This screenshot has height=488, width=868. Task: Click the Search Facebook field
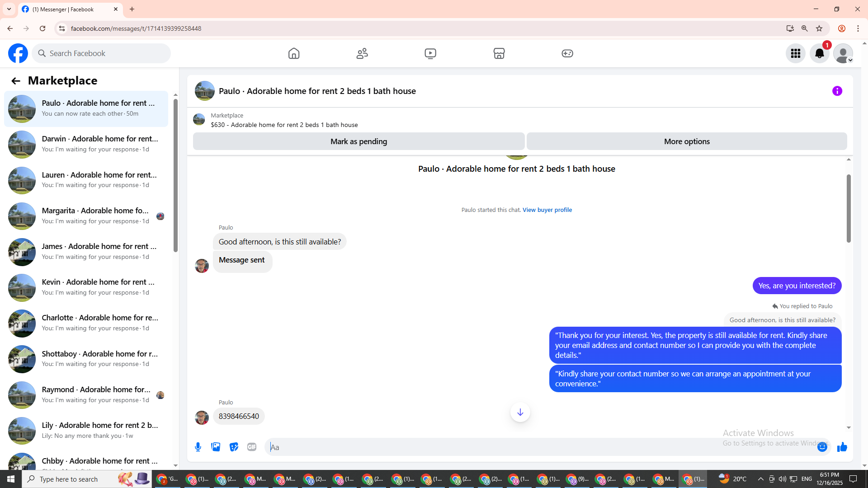point(101,53)
